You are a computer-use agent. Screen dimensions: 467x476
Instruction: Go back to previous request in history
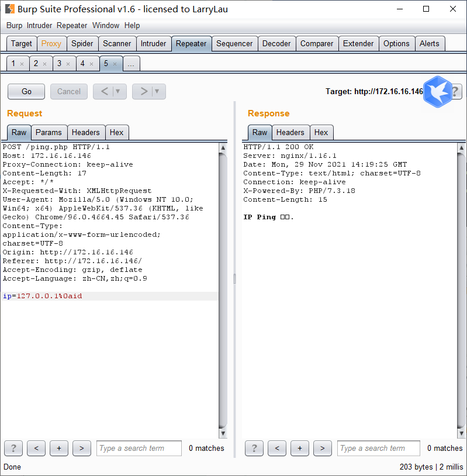click(x=104, y=91)
